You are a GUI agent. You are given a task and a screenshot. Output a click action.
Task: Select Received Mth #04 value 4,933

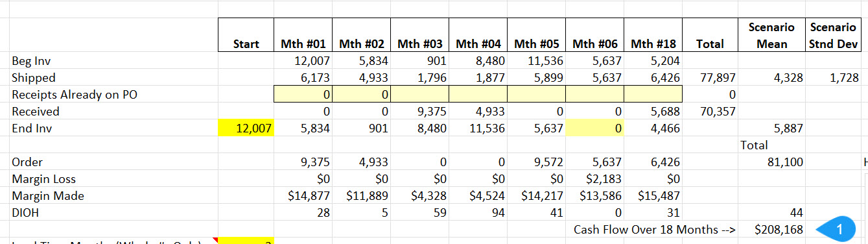coord(478,112)
